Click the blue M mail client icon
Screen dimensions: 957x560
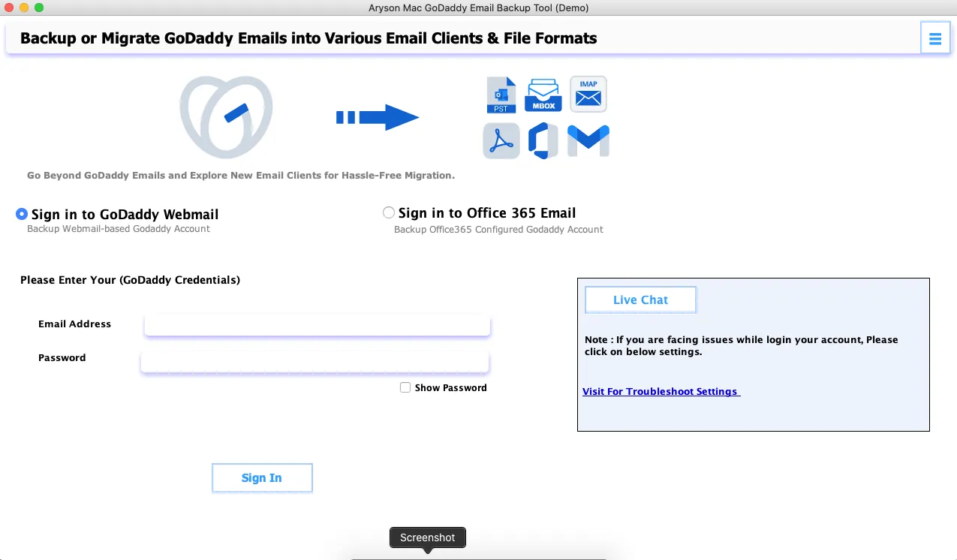pos(588,141)
